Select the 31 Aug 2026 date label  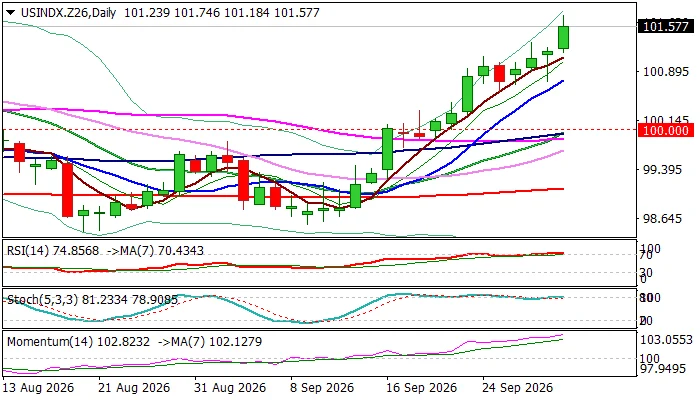pyautogui.click(x=230, y=388)
